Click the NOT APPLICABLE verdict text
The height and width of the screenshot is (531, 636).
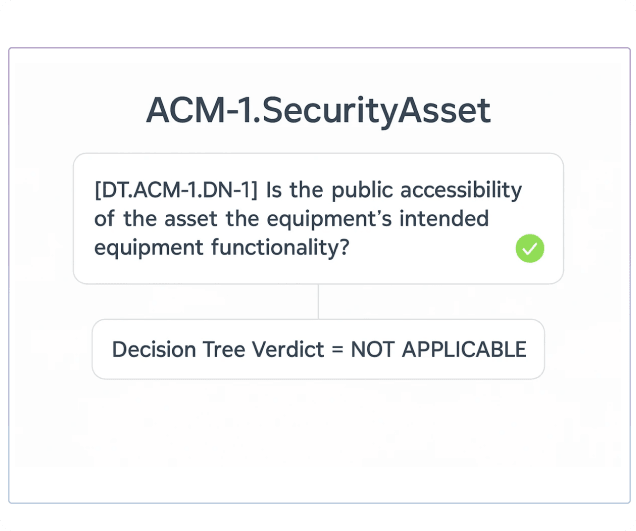click(438, 349)
